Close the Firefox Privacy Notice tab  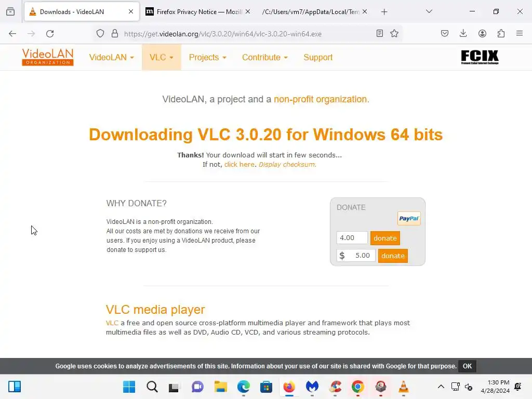point(248,11)
